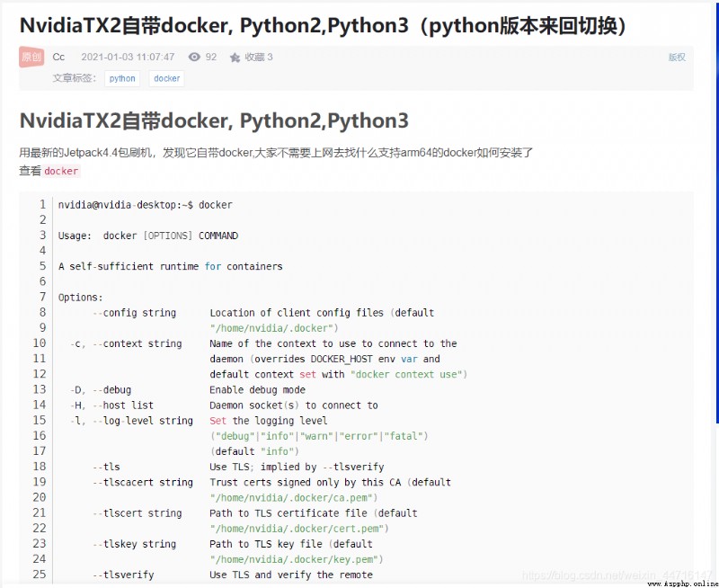
Task: Click code line nvidia@nvidia-desktop:~$ docker
Action: (x=146, y=205)
